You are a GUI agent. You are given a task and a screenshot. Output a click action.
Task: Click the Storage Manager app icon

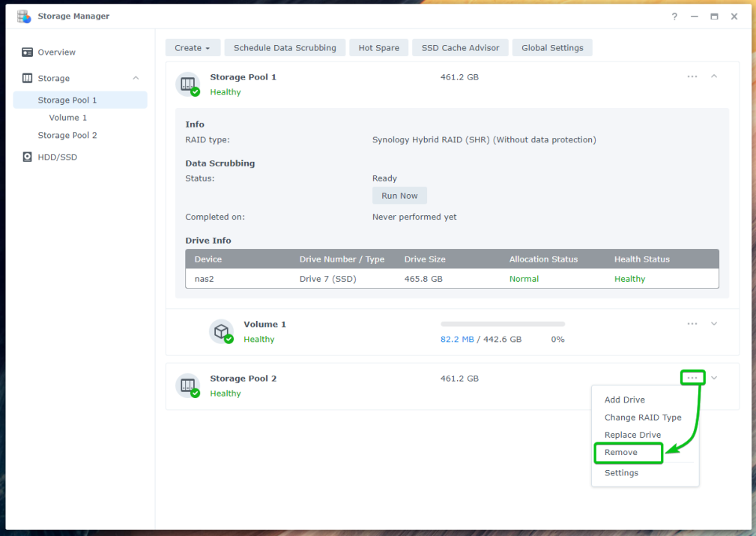click(x=24, y=16)
